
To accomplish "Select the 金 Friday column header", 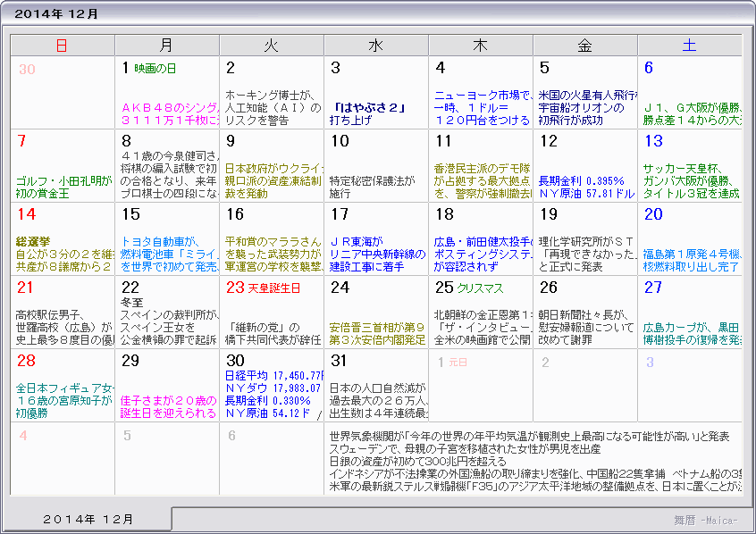I will 586,46.
